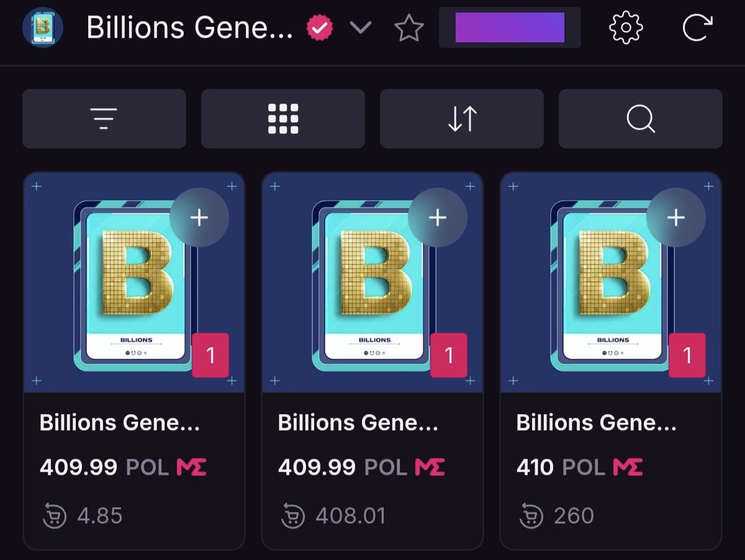Add the middle card to cart
This screenshot has width=745, height=560.
point(438,217)
